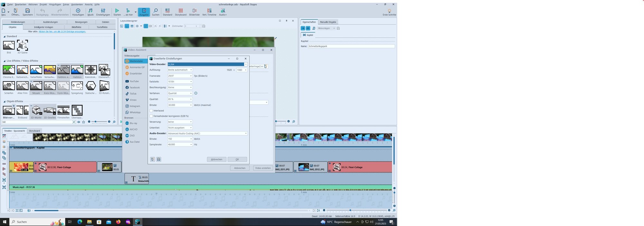Collapse the Live-Effekte / Video-Effekte section

click(5, 61)
